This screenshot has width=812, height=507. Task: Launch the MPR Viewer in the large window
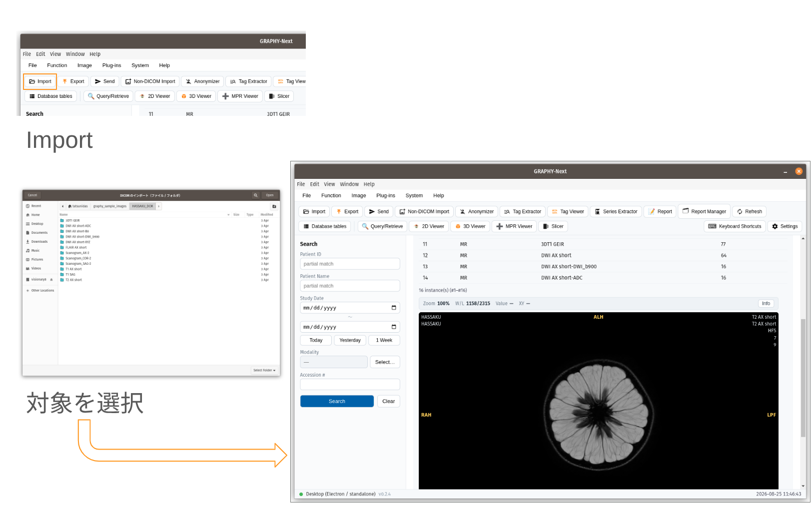click(514, 226)
